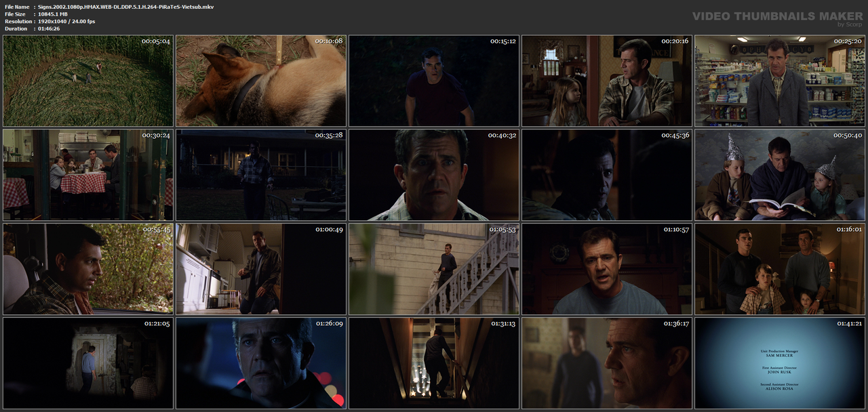Open the night scene thumbnail at 00:15:12
868x412 pixels.
tap(434, 81)
